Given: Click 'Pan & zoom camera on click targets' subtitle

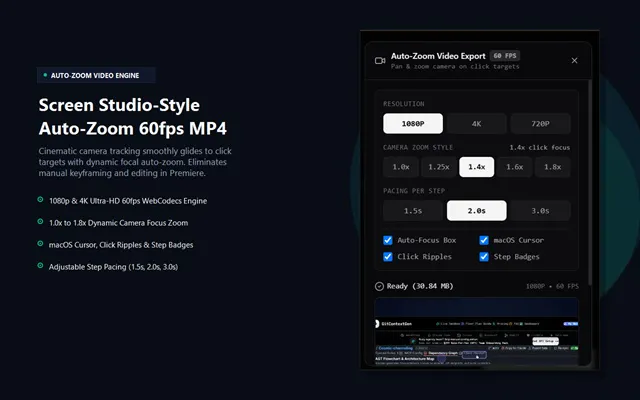Looking at the screenshot, I should click(x=455, y=67).
